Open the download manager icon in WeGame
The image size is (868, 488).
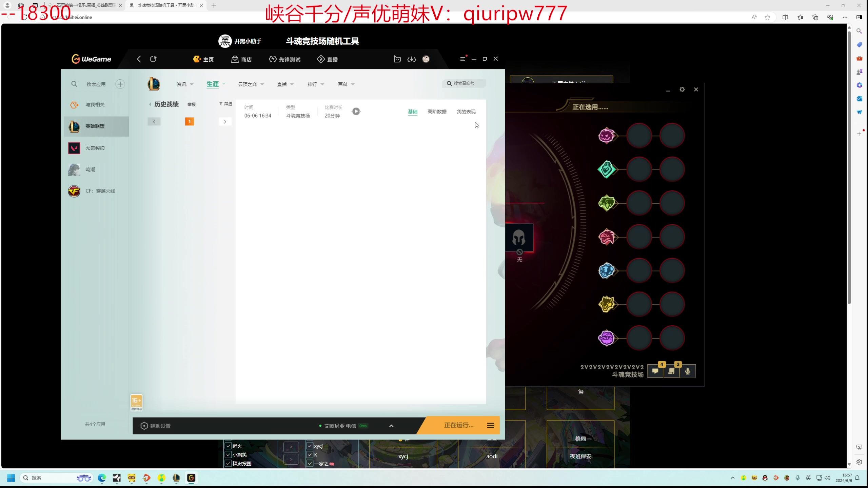click(412, 59)
